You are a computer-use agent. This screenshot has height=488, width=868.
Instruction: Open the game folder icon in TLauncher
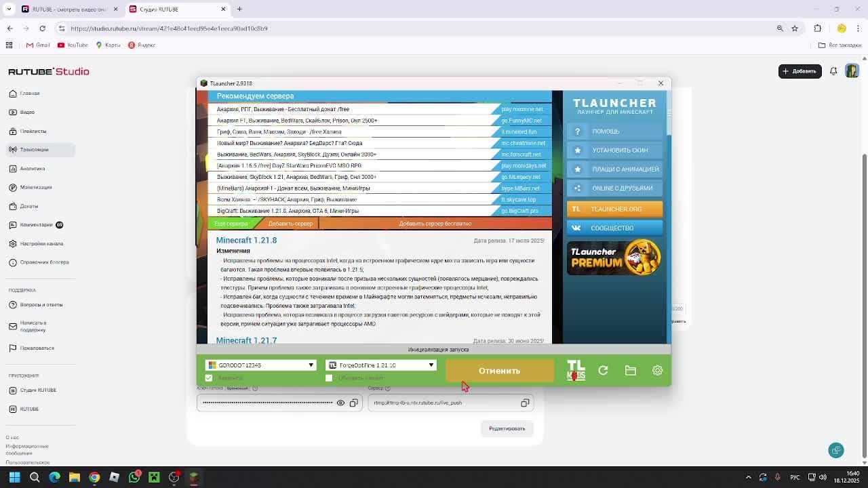tap(630, 370)
